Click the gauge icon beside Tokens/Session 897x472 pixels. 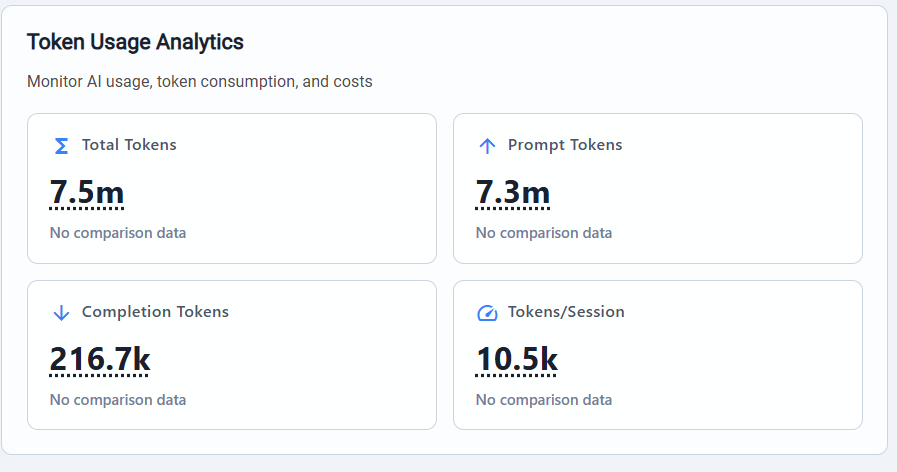[x=487, y=313]
